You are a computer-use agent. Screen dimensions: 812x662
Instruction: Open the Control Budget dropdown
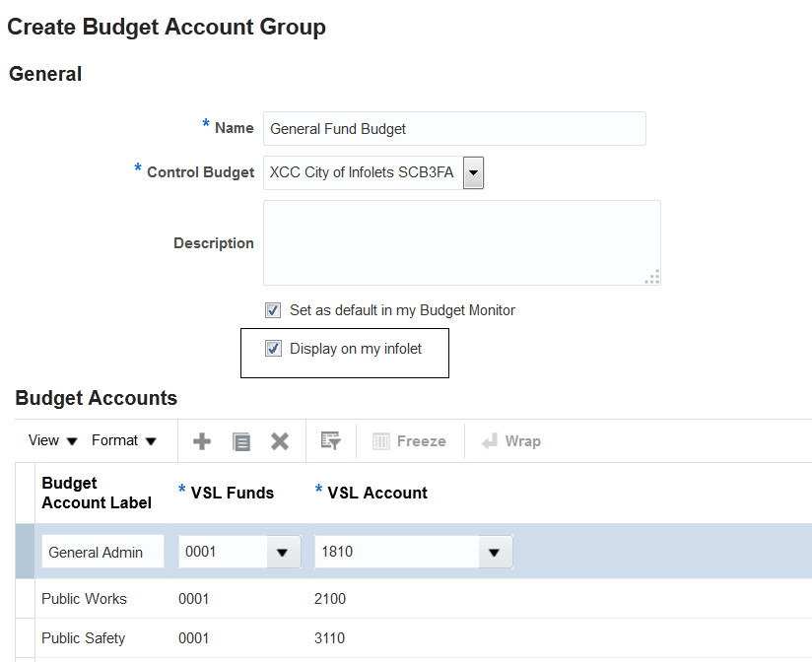(x=474, y=173)
